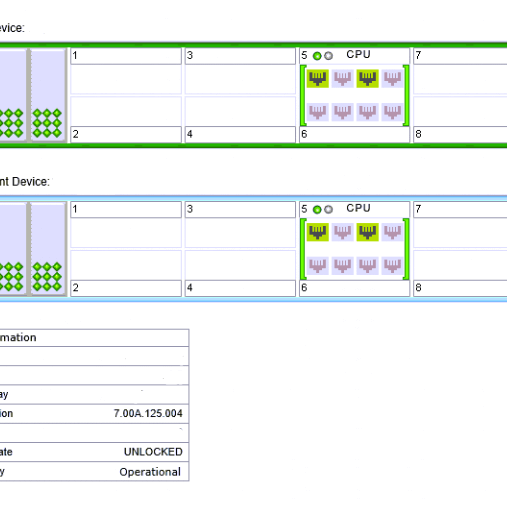The width and height of the screenshot is (507, 507).
Task: Click gray status LED on blue-bordered chassis slot 5
Action: [328, 210]
